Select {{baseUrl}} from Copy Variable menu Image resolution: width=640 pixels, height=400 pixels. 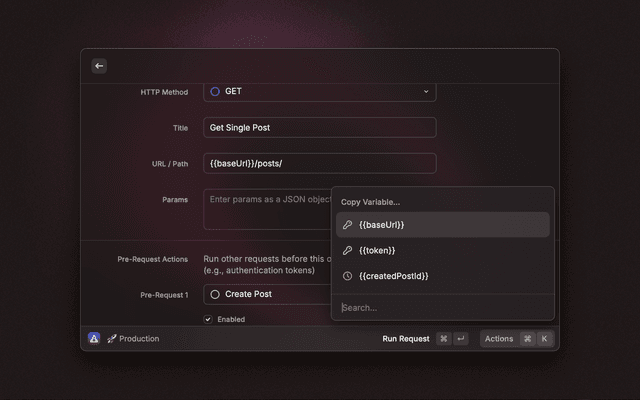pyautogui.click(x=442, y=225)
